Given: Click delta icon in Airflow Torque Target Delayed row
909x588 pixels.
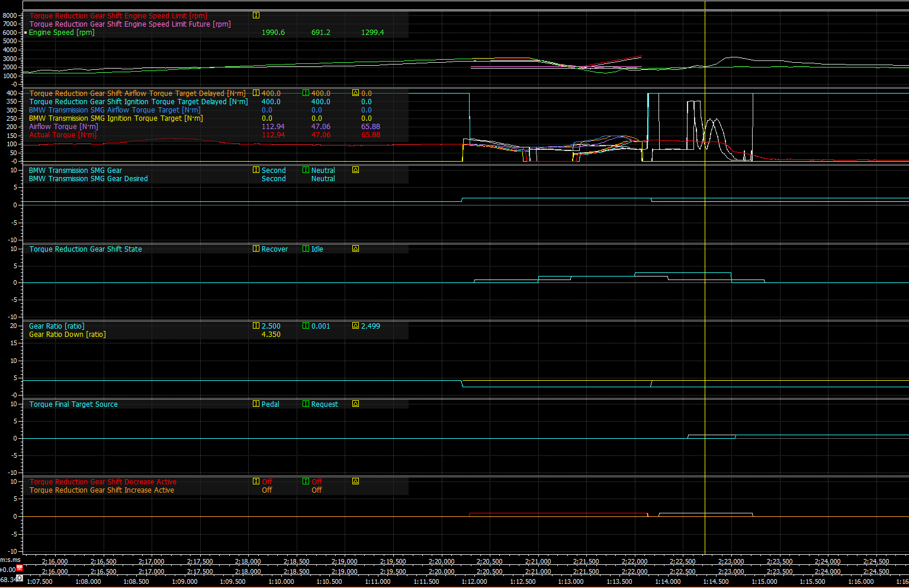Looking at the screenshot, I should pyautogui.click(x=355, y=93).
